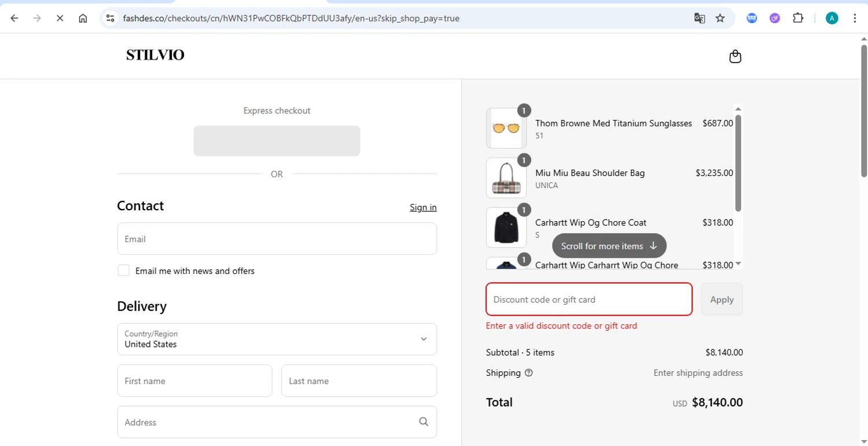Viewport: 868px width, 446px height.
Task: Open the profile avatar A
Action: pos(832,18)
